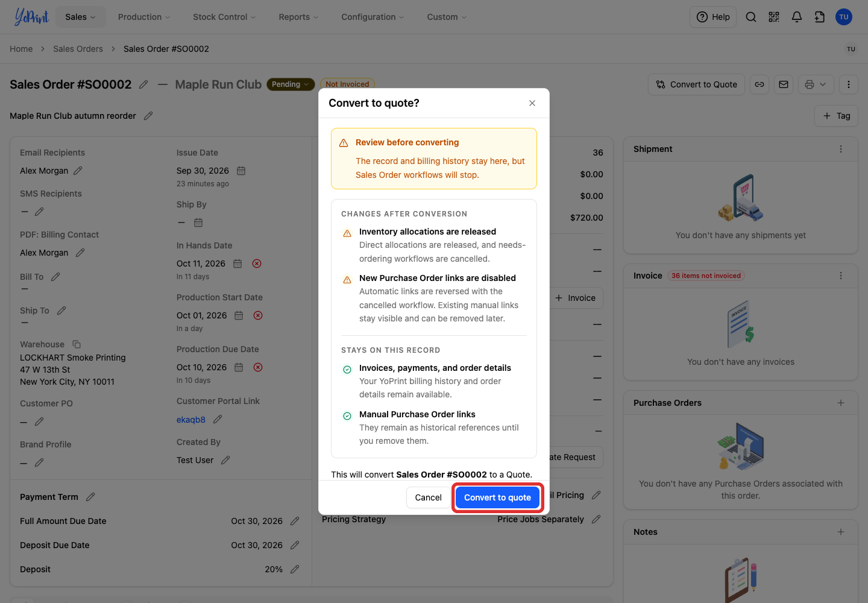Image resolution: width=868 pixels, height=603 pixels.
Task: Edit the Payment Term pencil
Action: 90,497
